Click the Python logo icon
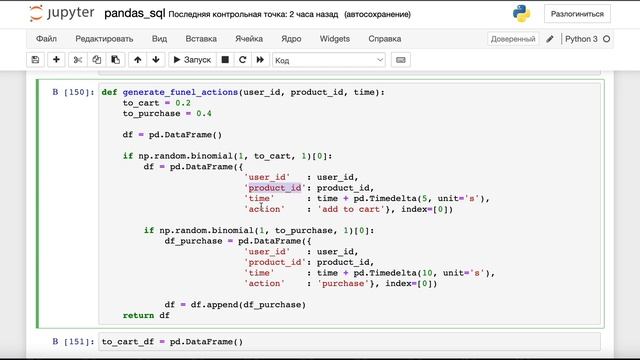 tap(521, 13)
